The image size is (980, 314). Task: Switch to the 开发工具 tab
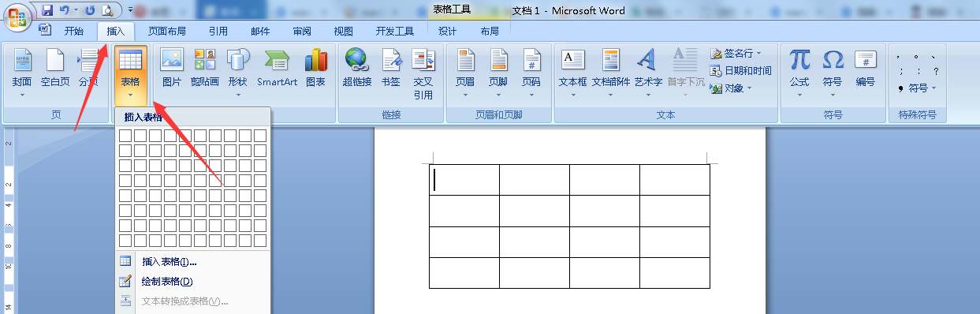pos(395,31)
